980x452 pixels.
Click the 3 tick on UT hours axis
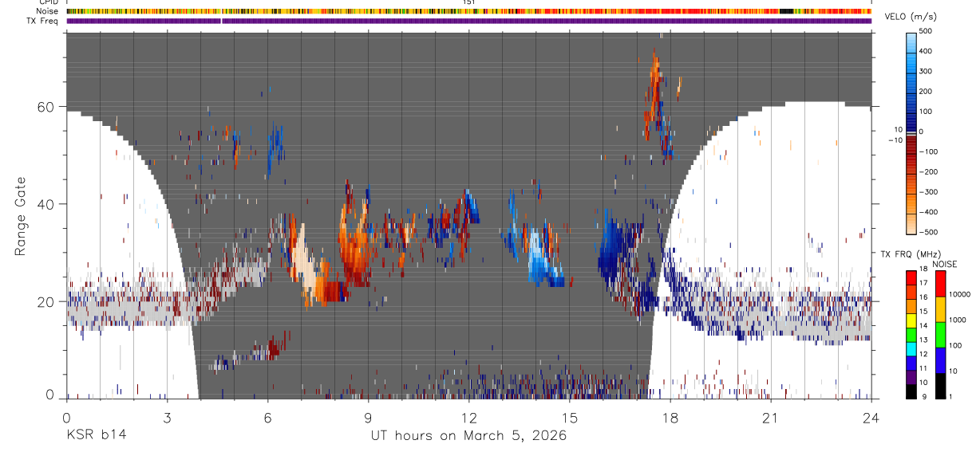coord(167,417)
